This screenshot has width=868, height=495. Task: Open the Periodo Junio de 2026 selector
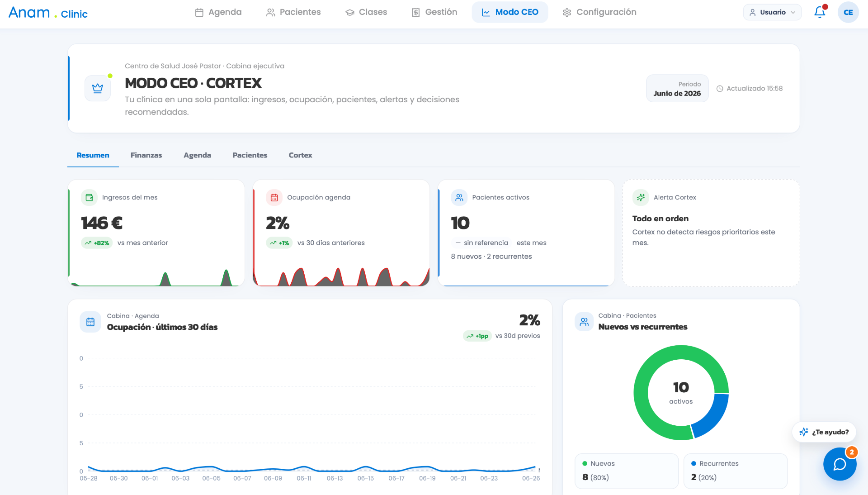coord(677,88)
